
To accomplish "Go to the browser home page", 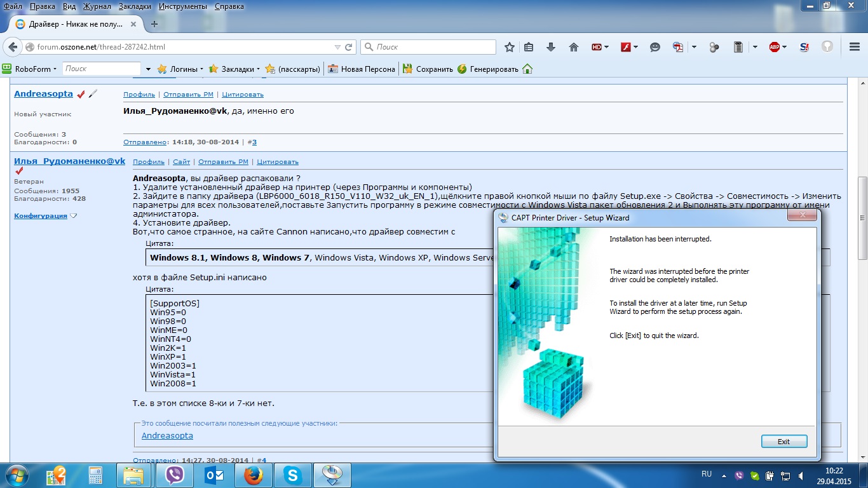I will [x=573, y=47].
